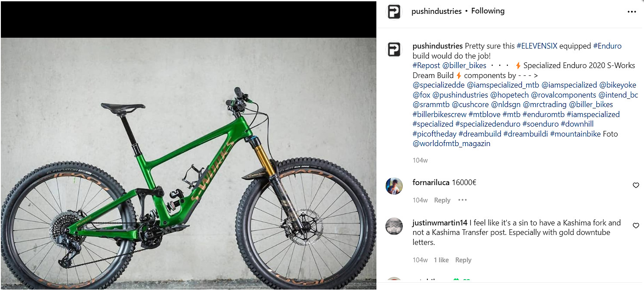Open the #Enduro hashtag link

(x=607, y=46)
